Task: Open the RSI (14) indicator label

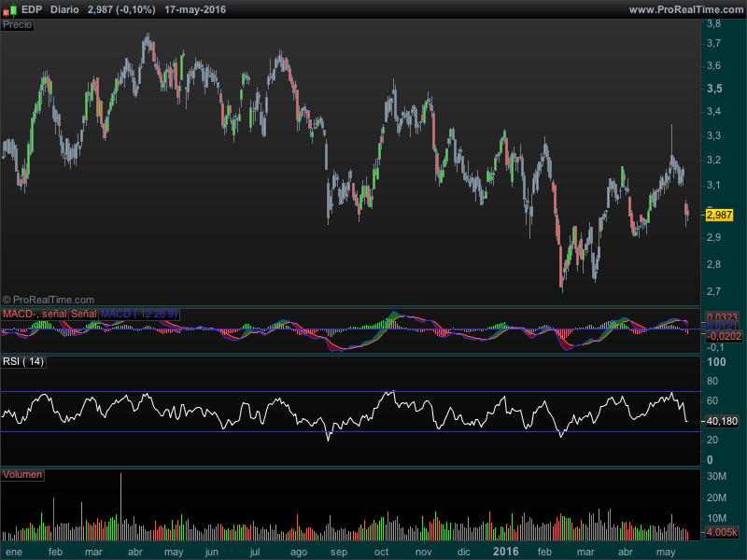Action: 23,362
